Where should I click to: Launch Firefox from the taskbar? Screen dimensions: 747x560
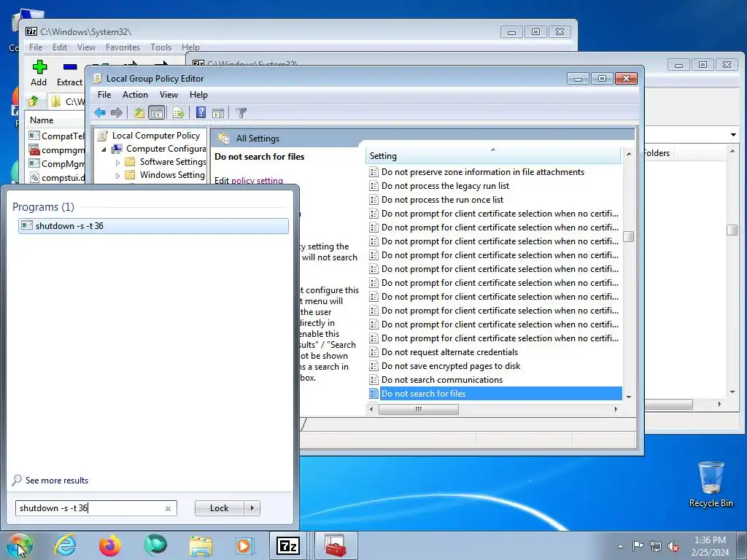[x=110, y=545]
